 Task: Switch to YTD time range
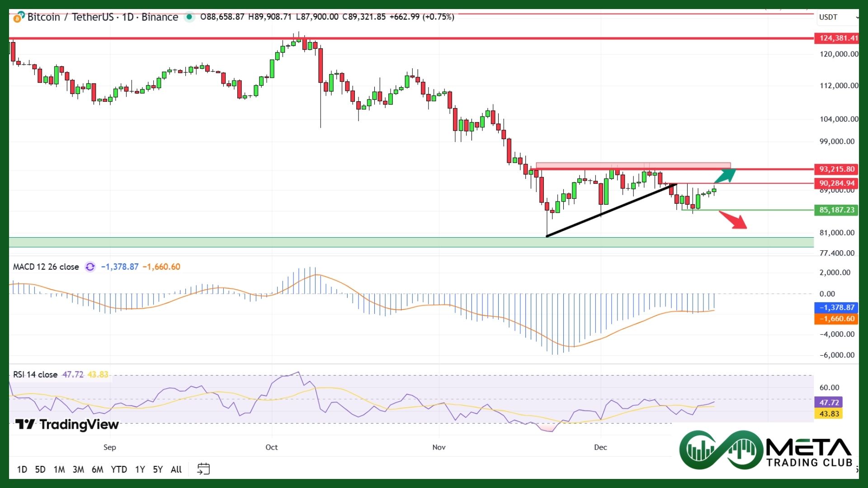click(x=119, y=469)
